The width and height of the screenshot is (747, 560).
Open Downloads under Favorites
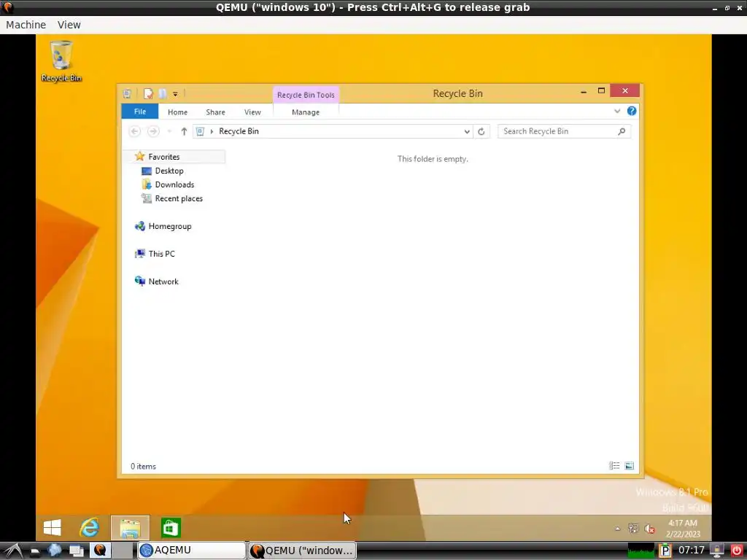click(x=174, y=184)
